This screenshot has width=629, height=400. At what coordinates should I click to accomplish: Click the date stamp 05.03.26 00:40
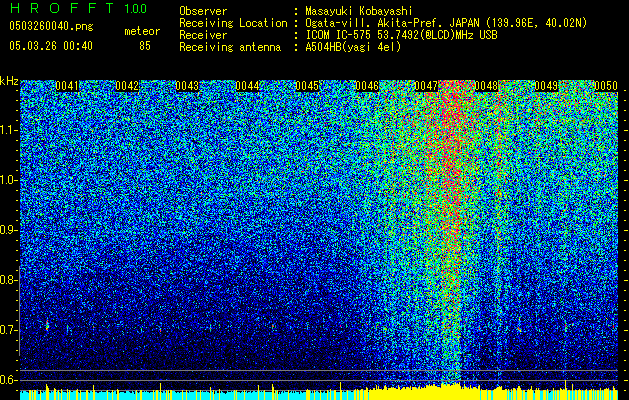click(x=51, y=46)
